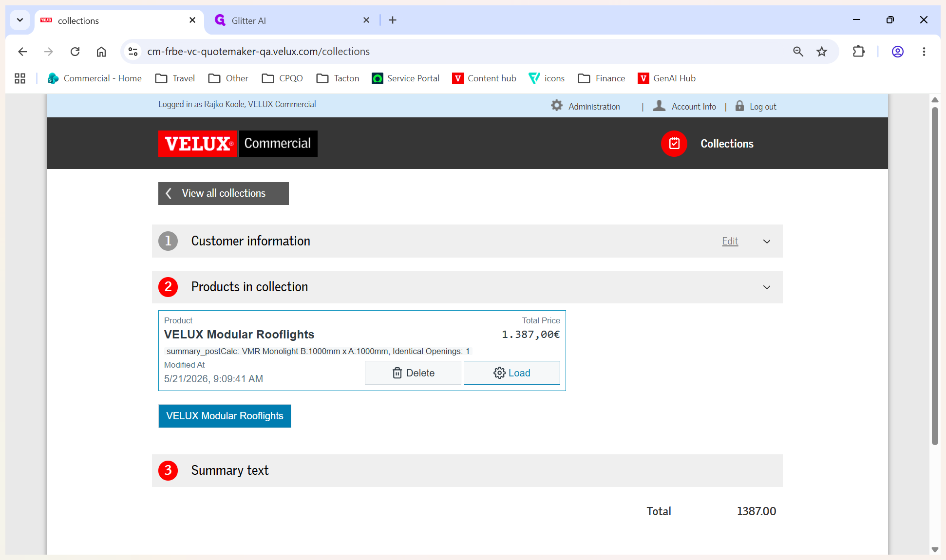This screenshot has width=946, height=560.
Task: Click the scrollbar down arrow
Action: tap(935, 549)
